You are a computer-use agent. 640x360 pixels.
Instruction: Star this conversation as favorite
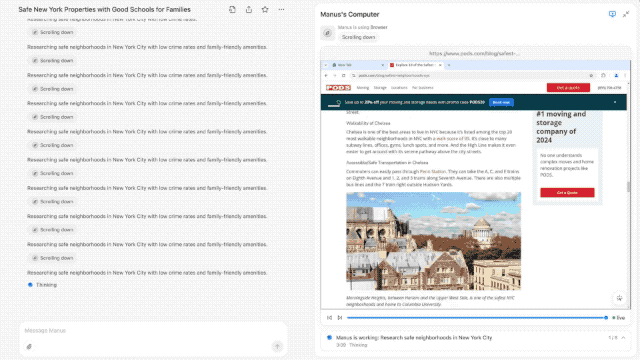point(265,9)
